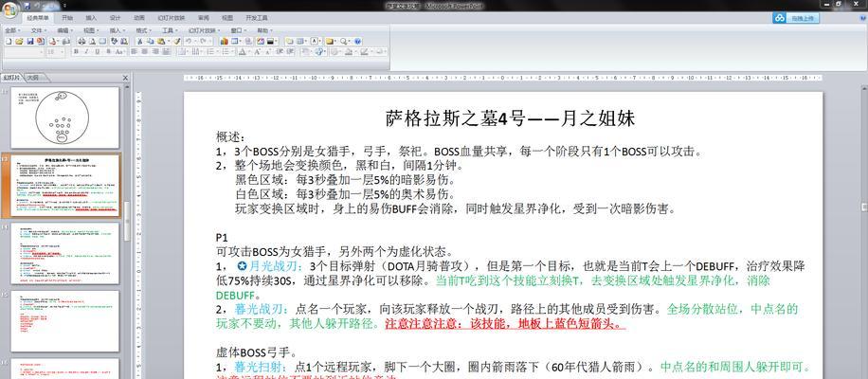868x379 pixels.
Task: Insert a table with the table icon
Action: click(x=234, y=42)
